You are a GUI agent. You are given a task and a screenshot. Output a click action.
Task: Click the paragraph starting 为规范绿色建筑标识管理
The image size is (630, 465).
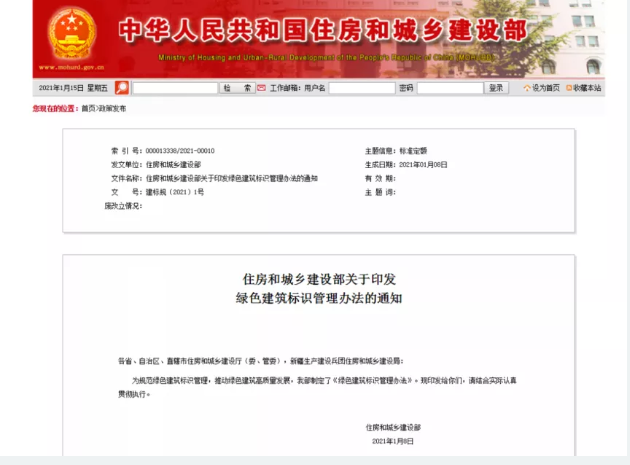317,387
